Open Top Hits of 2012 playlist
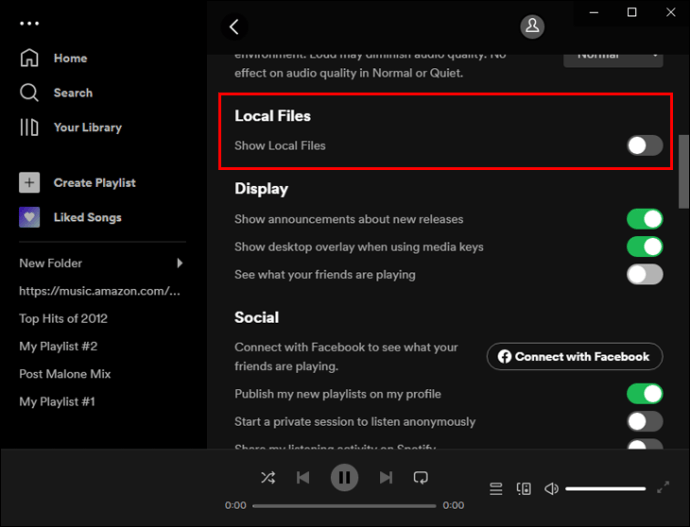 [63, 318]
